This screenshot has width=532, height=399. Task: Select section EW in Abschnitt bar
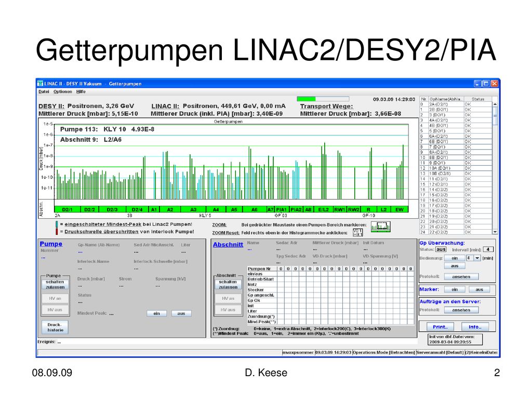tap(400, 210)
